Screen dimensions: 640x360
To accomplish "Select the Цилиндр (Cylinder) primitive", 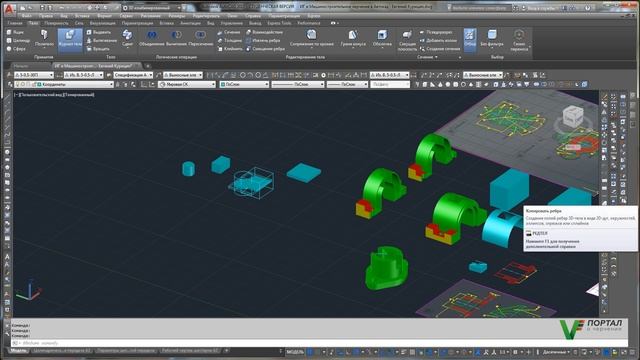I will (18, 40).
